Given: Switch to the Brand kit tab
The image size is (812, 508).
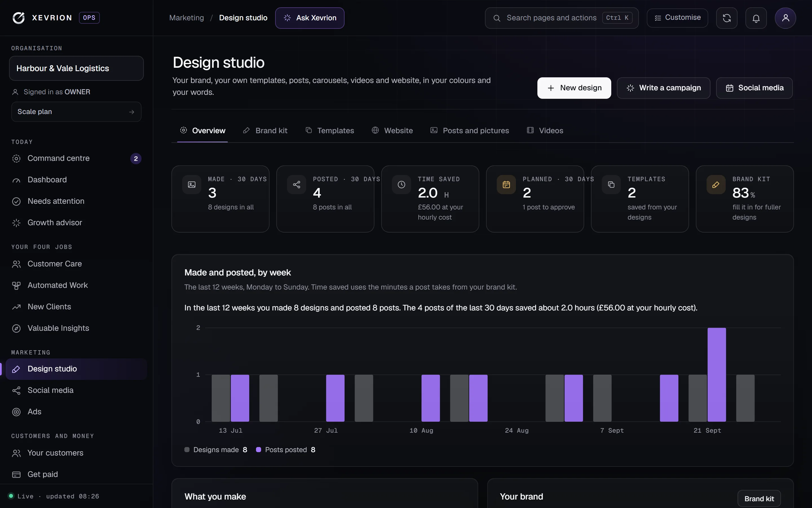Looking at the screenshot, I should [x=265, y=130].
